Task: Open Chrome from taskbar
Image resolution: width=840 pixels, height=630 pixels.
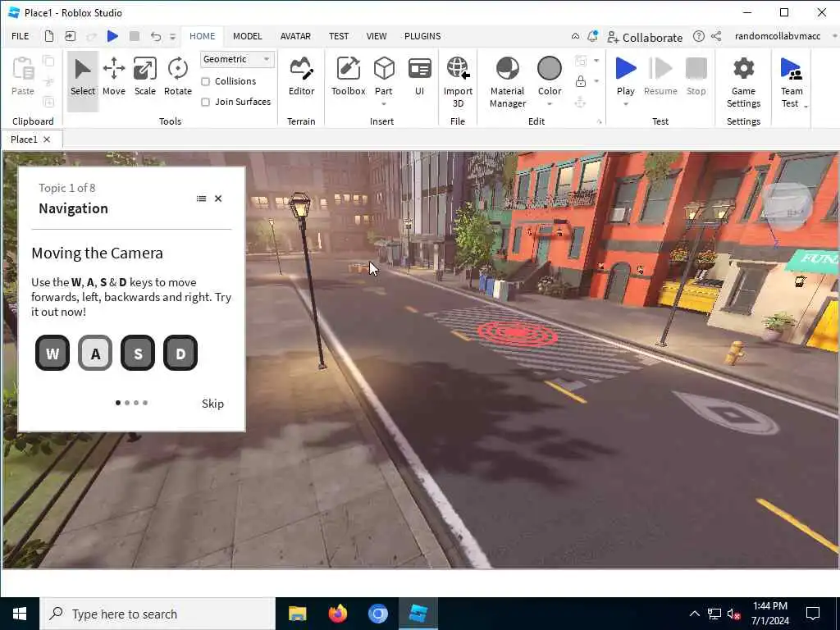Action: [x=377, y=614]
